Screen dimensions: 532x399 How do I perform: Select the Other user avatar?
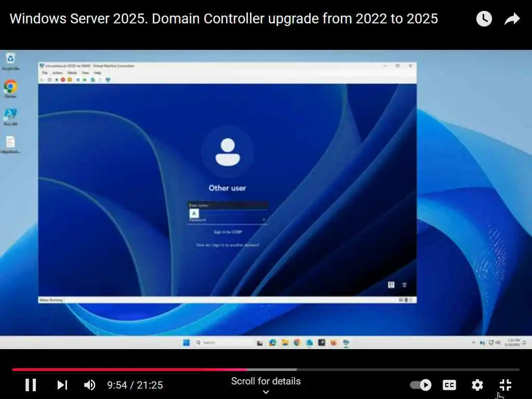click(x=228, y=152)
